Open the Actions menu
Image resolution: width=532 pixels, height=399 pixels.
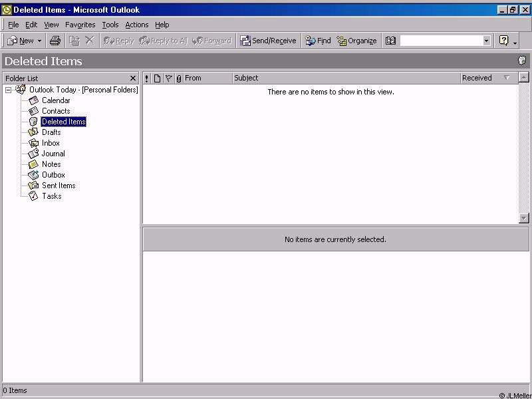[137, 25]
